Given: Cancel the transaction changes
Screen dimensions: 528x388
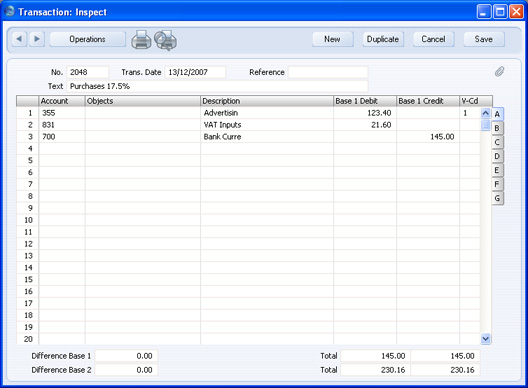Looking at the screenshot, I should point(433,39).
